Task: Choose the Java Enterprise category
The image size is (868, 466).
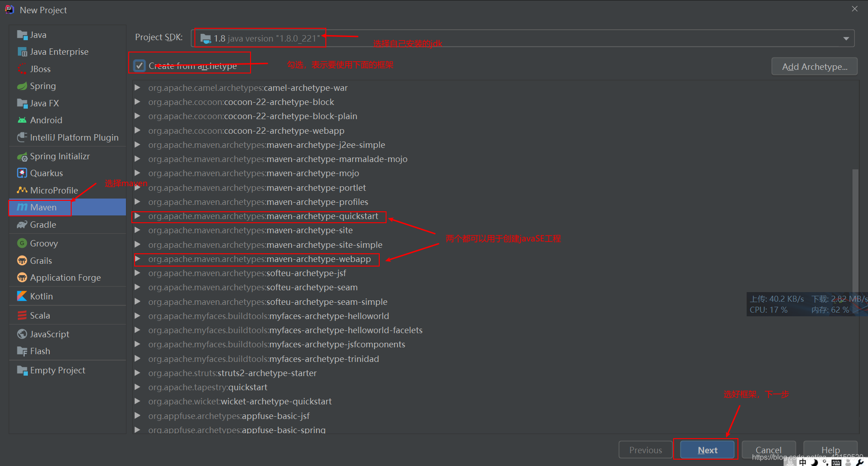Action: (68, 52)
